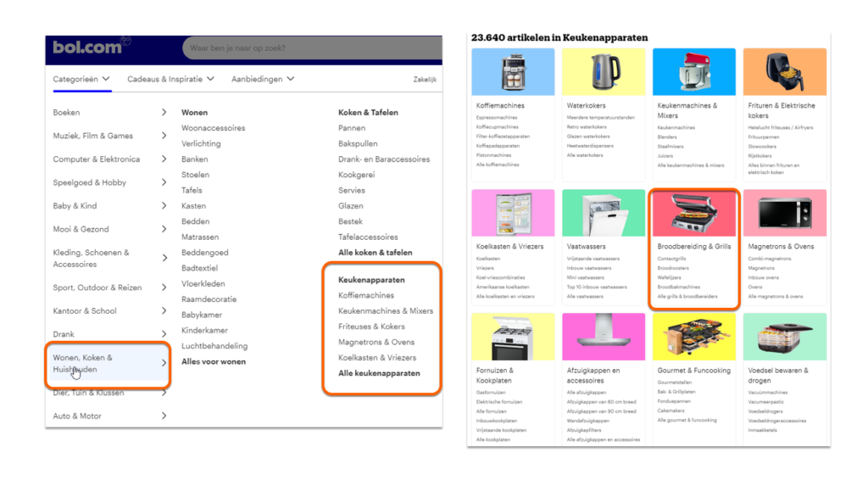Click the Broodbereiding & Grills image

click(x=694, y=213)
